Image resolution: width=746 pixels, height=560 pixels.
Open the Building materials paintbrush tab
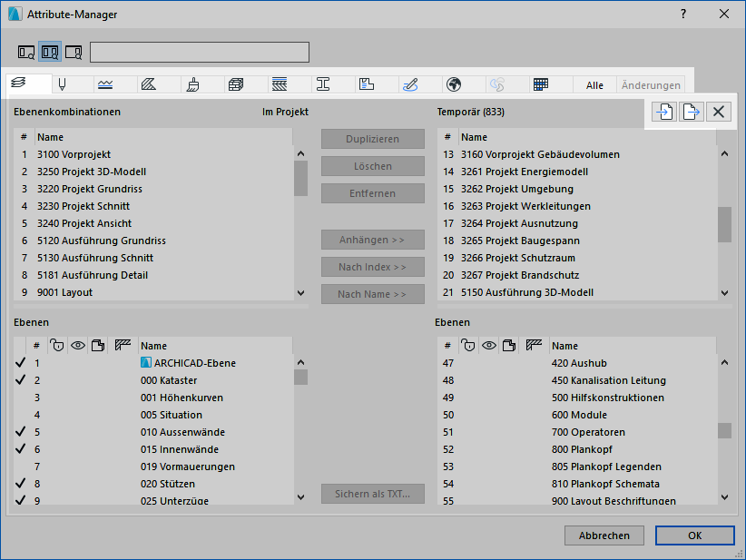(193, 84)
